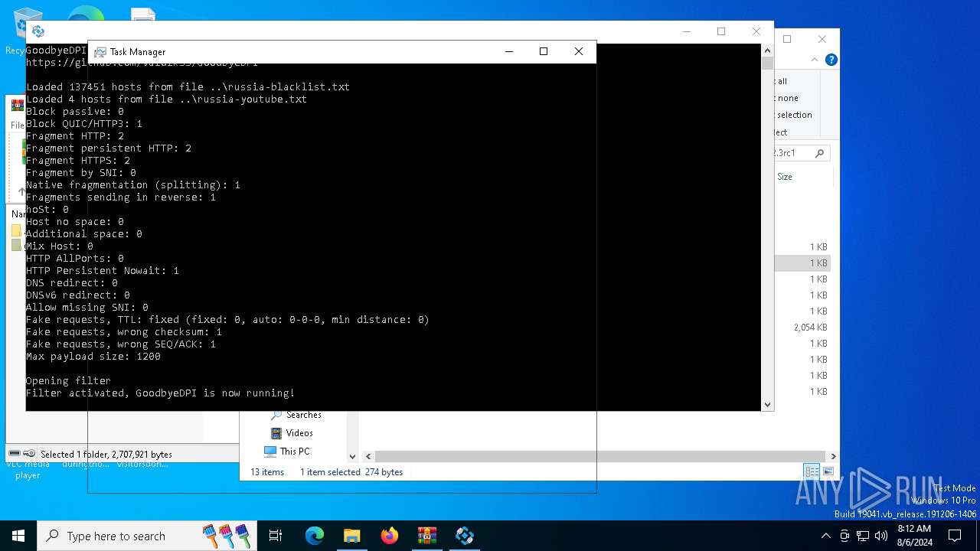Open the volume control tray icon
The image size is (980, 551).
(x=881, y=536)
